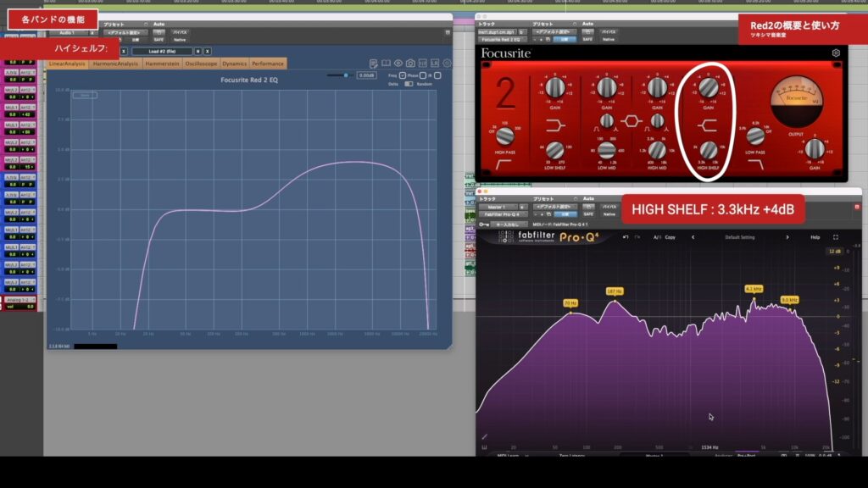Adjust the analyzer level slider
Viewport: 868px width, 488px height.
coord(346,75)
